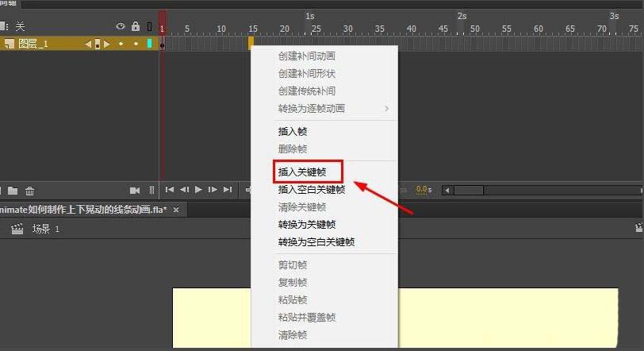Toggle visibility for all layers eye icon
The image size is (644, 351).
[121, 26]
